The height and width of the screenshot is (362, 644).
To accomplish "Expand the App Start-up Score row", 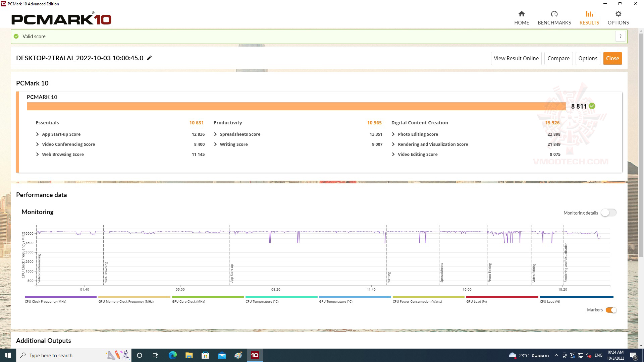I will (x=37, y=134).
